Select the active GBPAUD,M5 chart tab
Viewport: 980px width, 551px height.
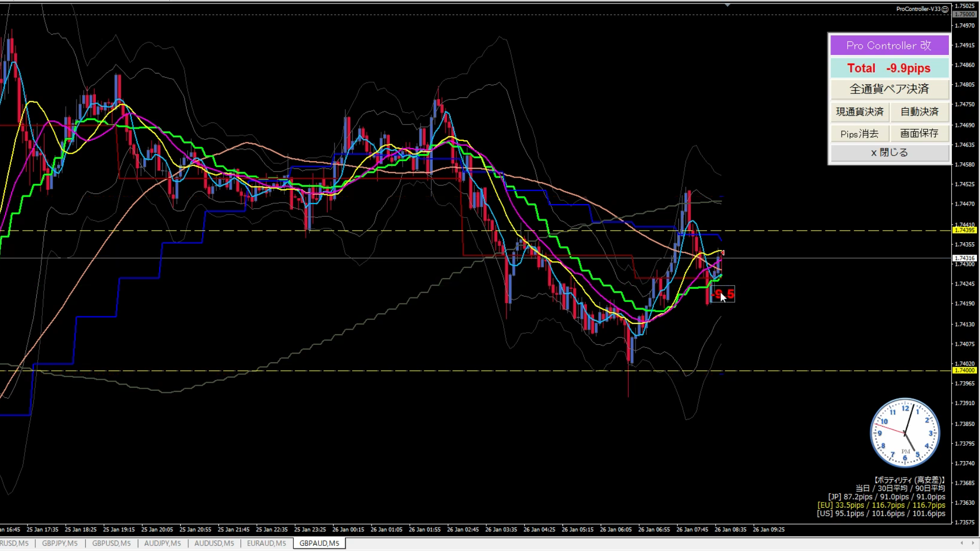(320, 543)
